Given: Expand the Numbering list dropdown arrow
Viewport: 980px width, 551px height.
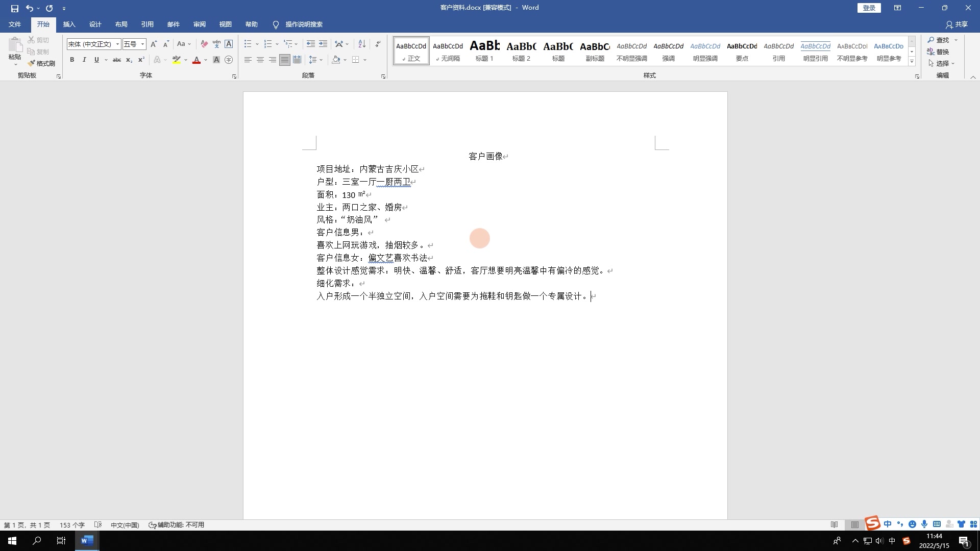Looking at the screenshot, I should 277,44.
